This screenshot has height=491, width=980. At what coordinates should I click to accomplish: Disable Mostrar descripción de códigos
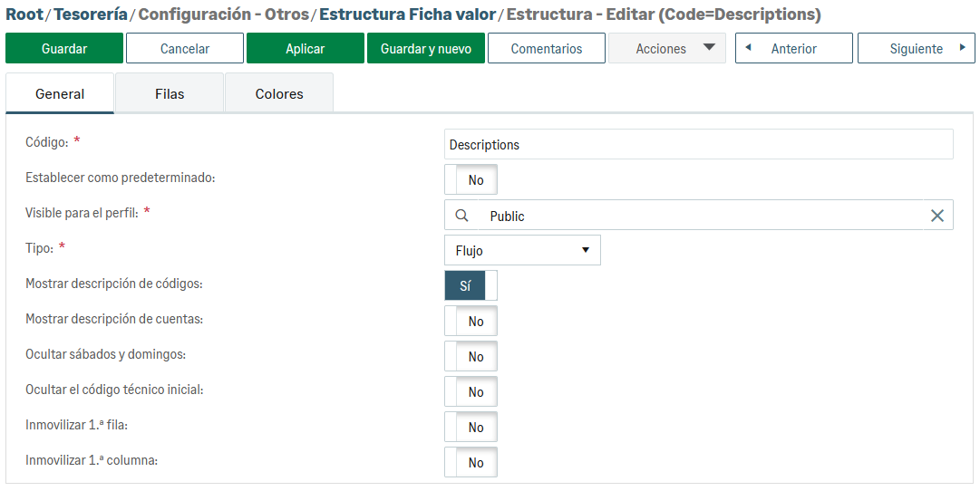tap(471, 285)
